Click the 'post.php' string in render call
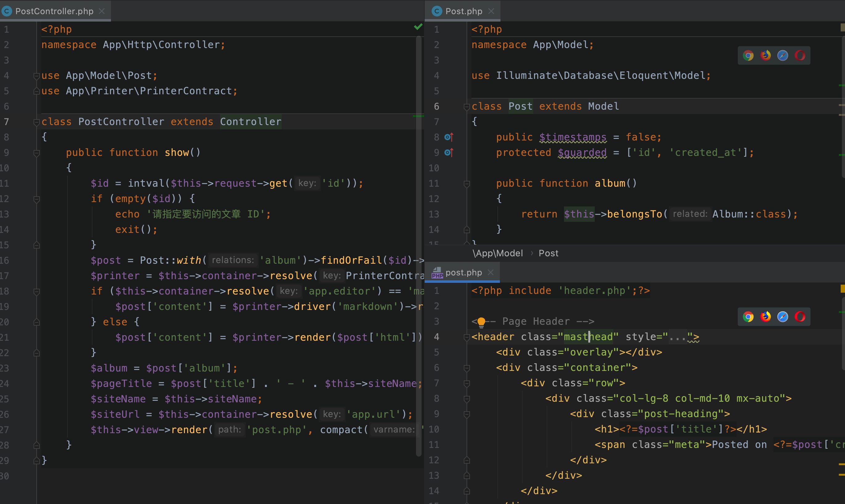Screen dimensions: 845x504 (x=276, y=430)
